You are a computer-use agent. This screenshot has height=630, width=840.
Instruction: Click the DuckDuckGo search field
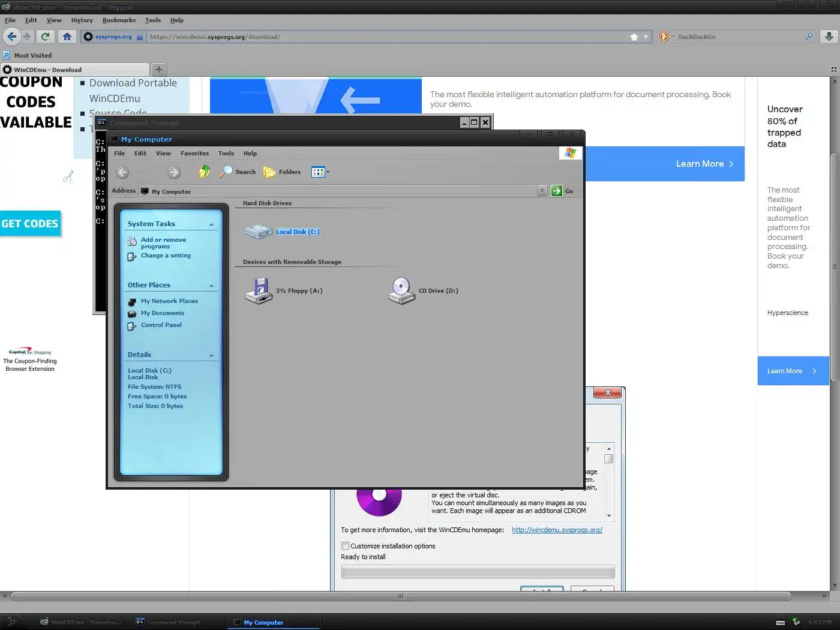[x=739, y=37]
